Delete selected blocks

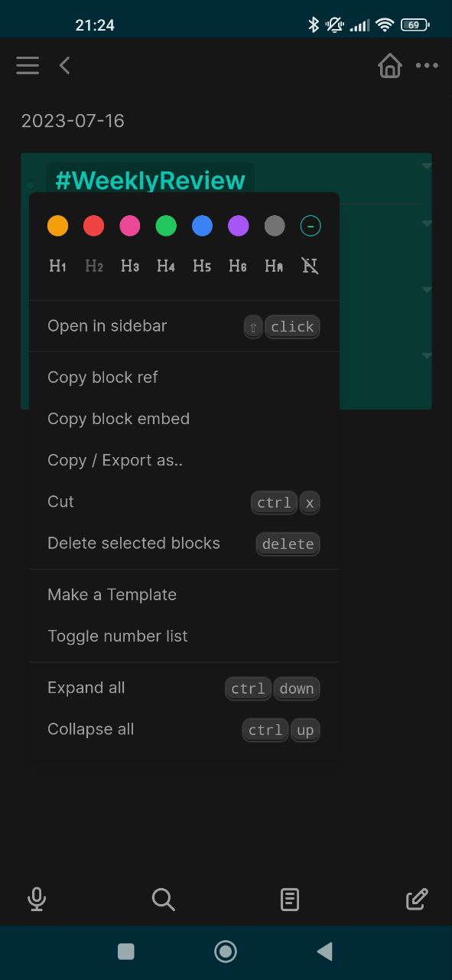(x=134, y=542)
